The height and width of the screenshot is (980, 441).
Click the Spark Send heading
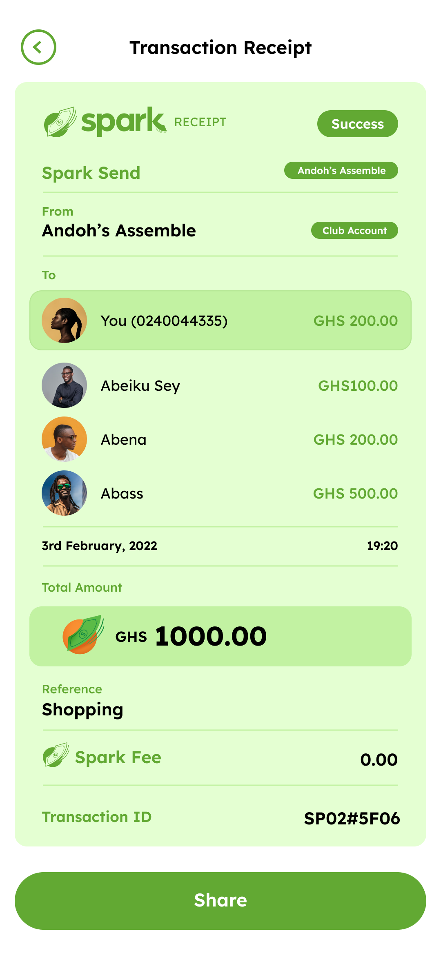(x=91, y=173)
